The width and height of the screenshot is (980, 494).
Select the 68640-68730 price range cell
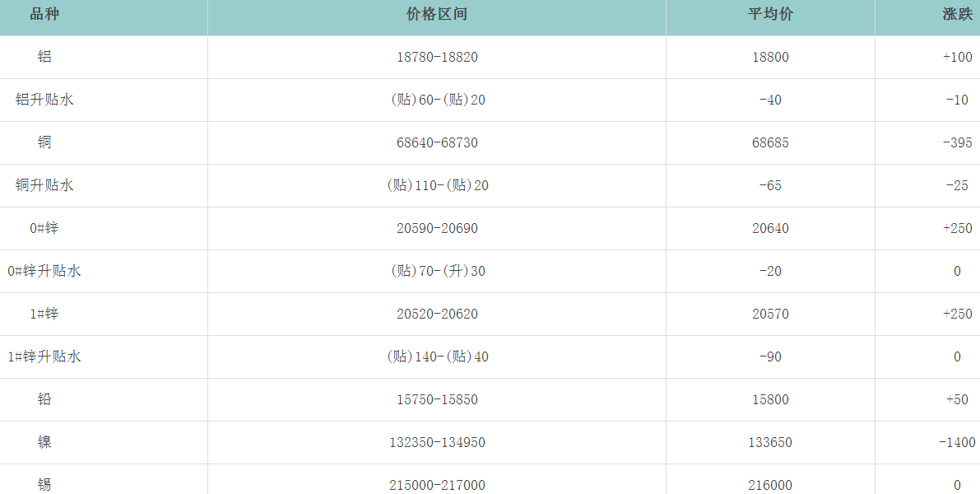click(x=437, y=142)
